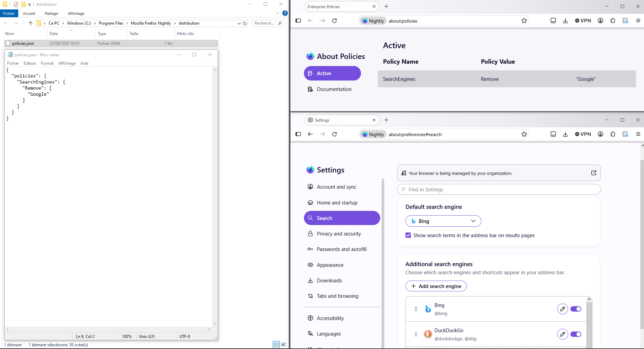Bookmark the about:preferences#search page with the star

(524, 134)
